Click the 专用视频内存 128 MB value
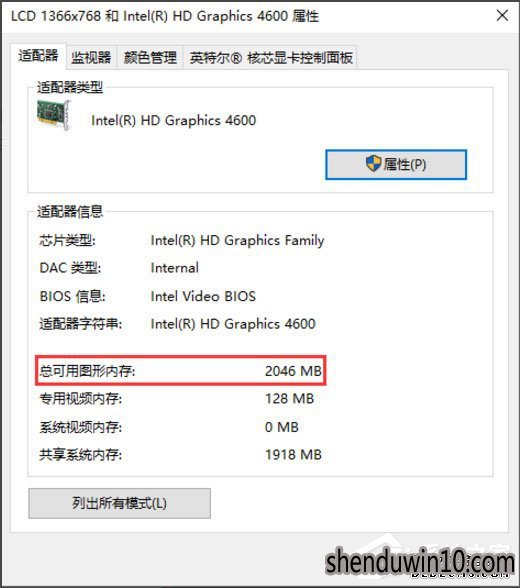520x588 pixels. [289, 399]
